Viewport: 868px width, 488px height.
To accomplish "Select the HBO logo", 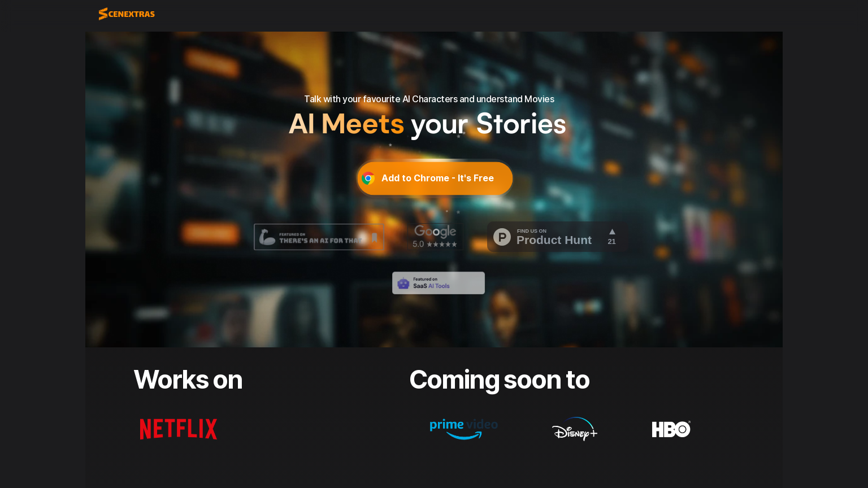I will 671,429.
